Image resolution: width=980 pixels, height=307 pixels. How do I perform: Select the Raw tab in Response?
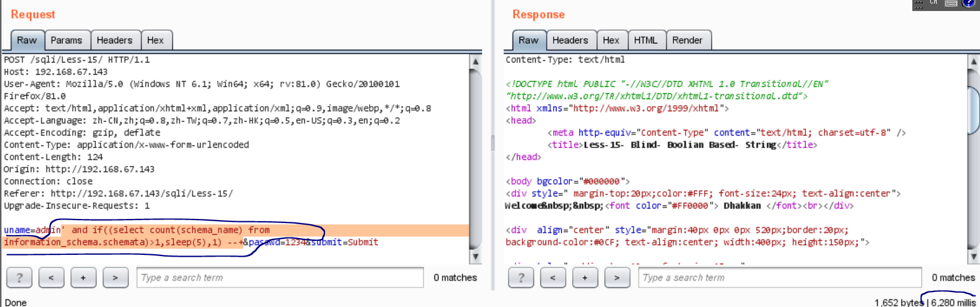click(528, 40)
